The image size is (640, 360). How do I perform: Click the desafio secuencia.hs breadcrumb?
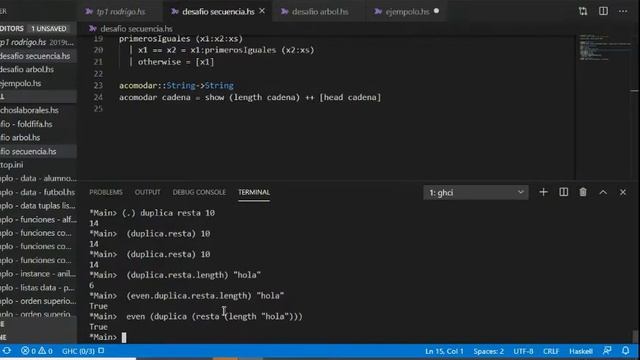[136, 29]
